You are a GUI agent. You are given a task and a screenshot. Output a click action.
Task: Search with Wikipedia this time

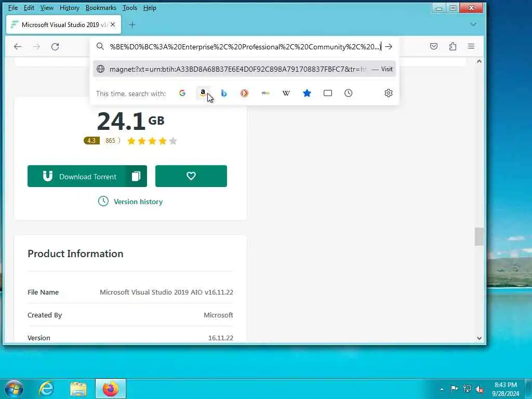pyautogui.click(x=286, y=93)
